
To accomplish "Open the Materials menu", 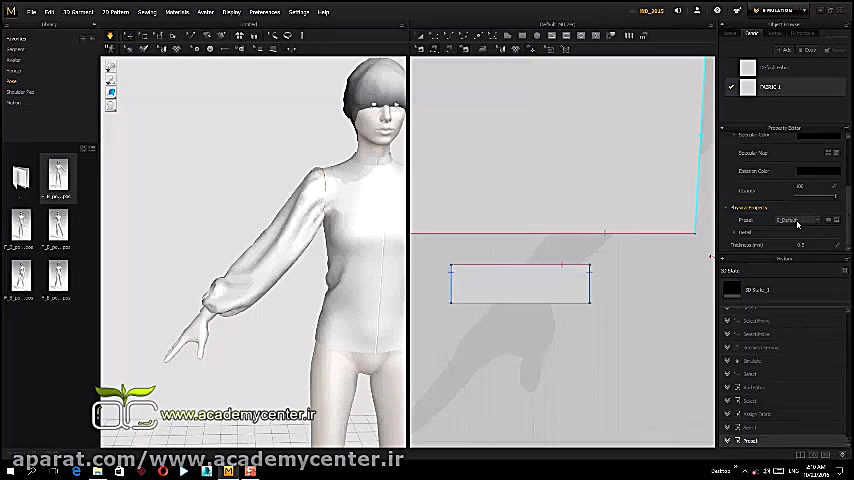I will click(177, 12).
